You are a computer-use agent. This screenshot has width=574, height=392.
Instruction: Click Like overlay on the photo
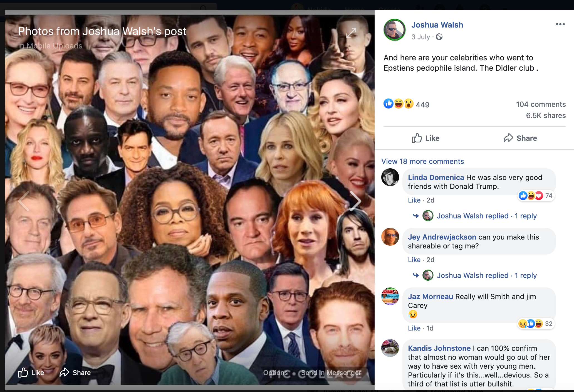tap(31, 373)
